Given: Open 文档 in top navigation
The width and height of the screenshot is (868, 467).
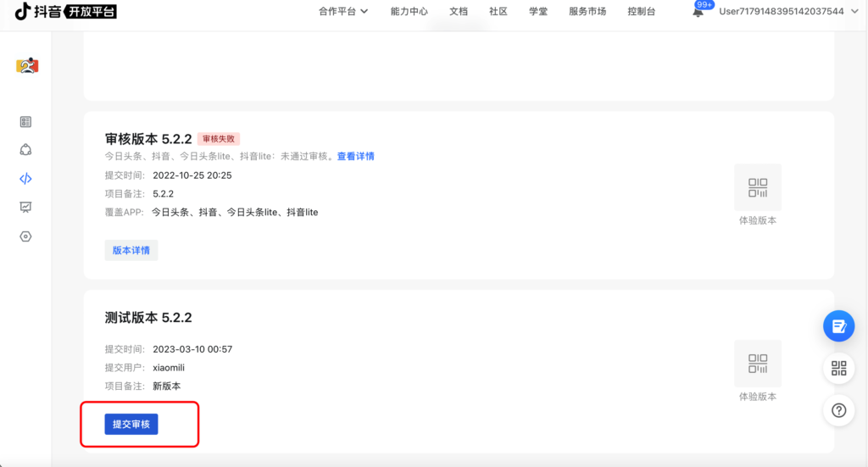Looking at the screenshot, I should (459, 11).
